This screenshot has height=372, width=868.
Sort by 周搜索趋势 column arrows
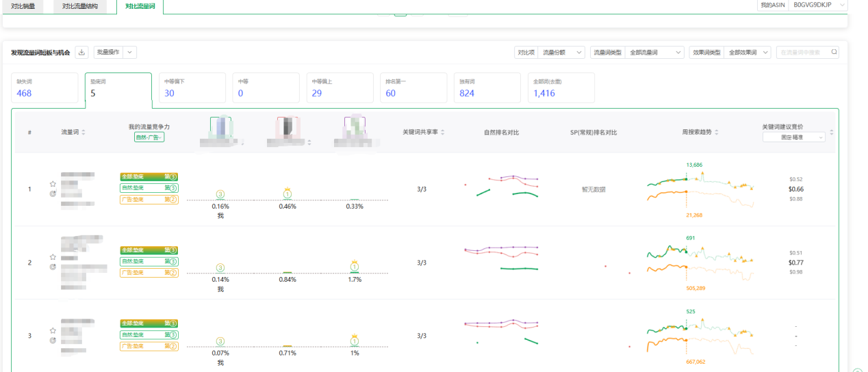717,132
